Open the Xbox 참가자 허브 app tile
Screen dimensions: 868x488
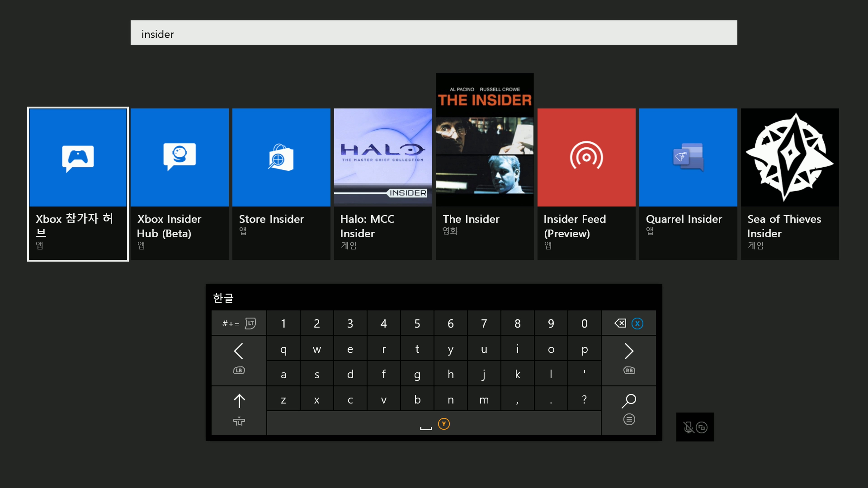click(78, 184)
